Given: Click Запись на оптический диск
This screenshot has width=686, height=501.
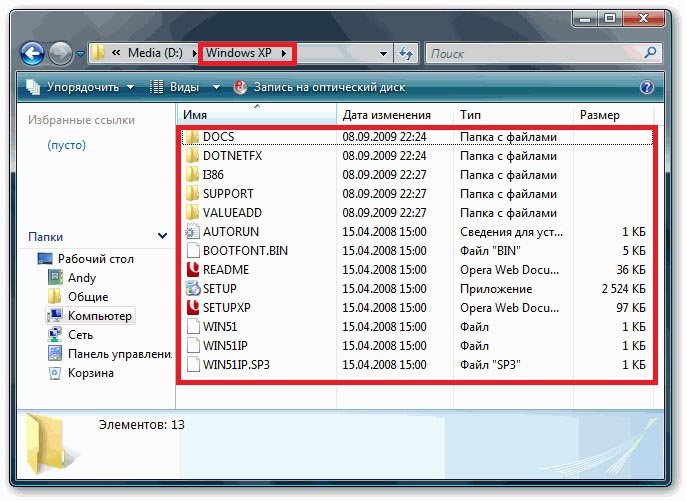Looking at the screenshot, I should pyautogui.click(x=319, y=87).
